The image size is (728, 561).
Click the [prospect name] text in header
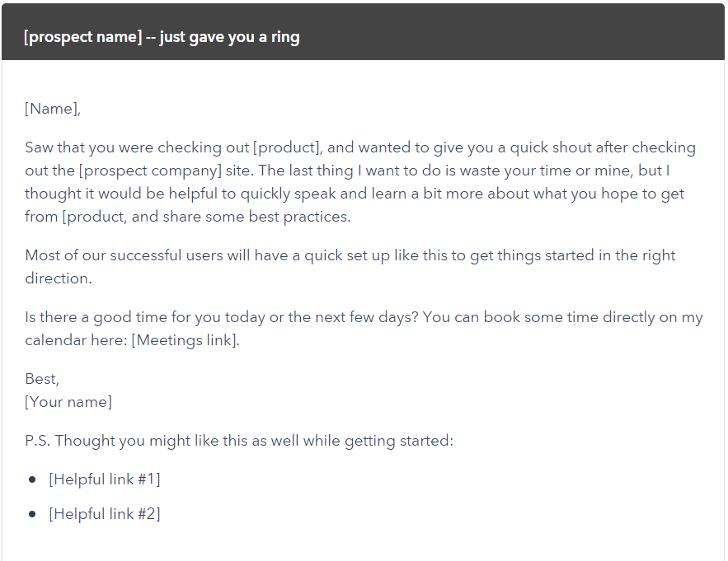click(x=82, y=37)
